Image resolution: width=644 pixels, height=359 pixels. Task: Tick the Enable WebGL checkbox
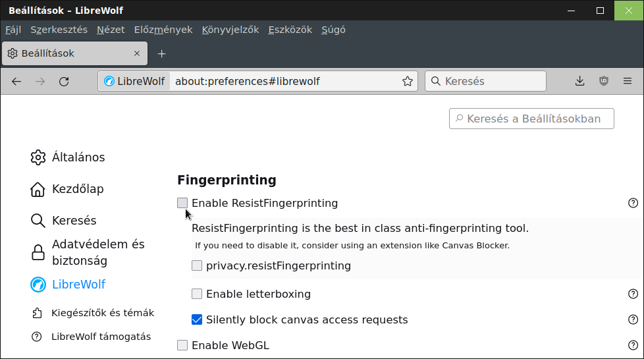click(x=182, y=345)
